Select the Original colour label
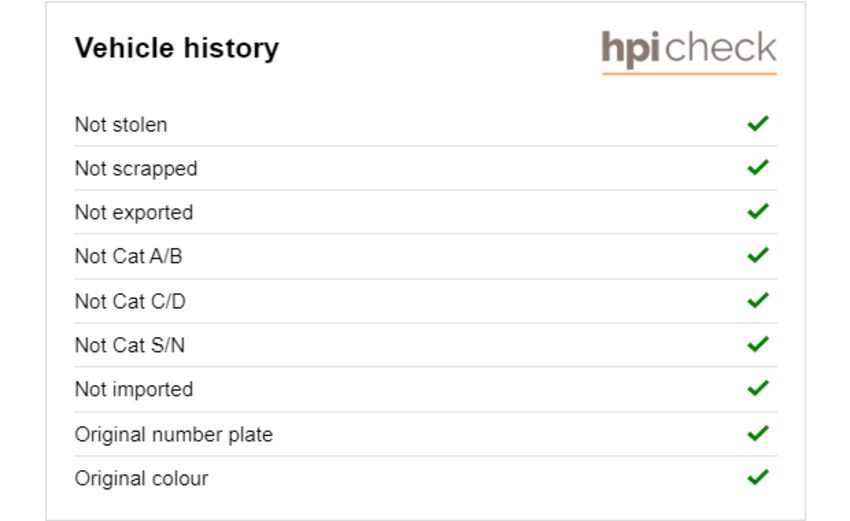This screenshot has width=850, height=521. pos(141,479)
